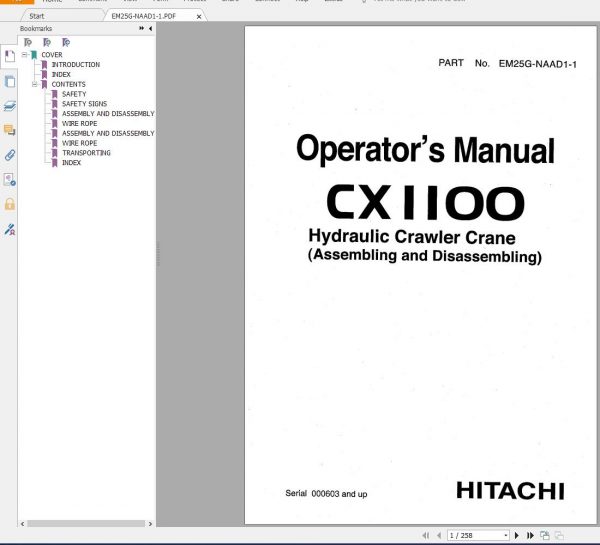This screenshot has width=600, height=545.
Task: Go to the next page
Action: click(517, 535)
